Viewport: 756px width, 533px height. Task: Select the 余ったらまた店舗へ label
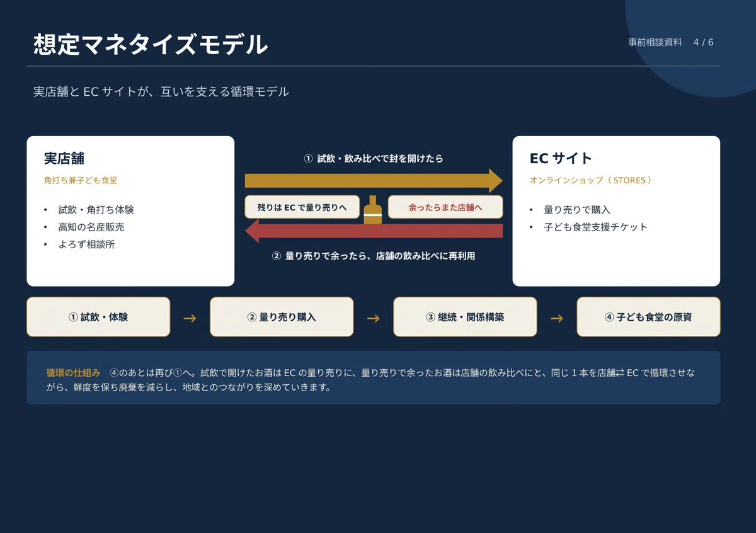(445, 207)
